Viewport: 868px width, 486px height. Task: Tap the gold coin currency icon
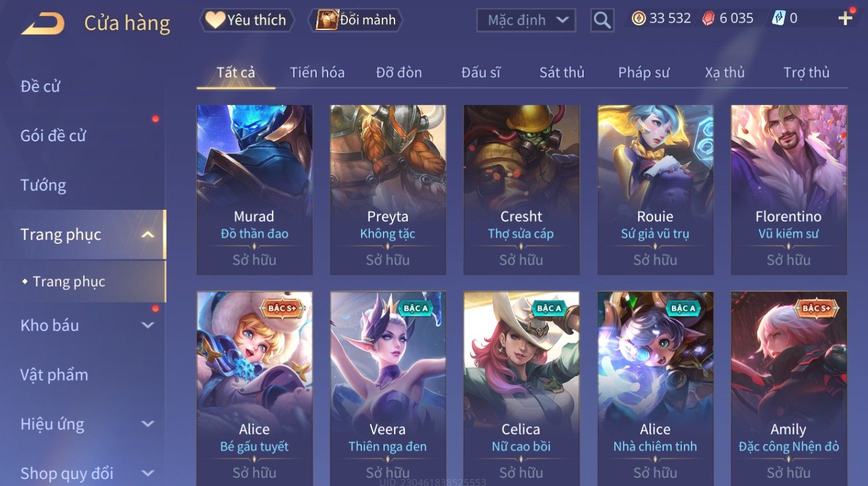638,18
